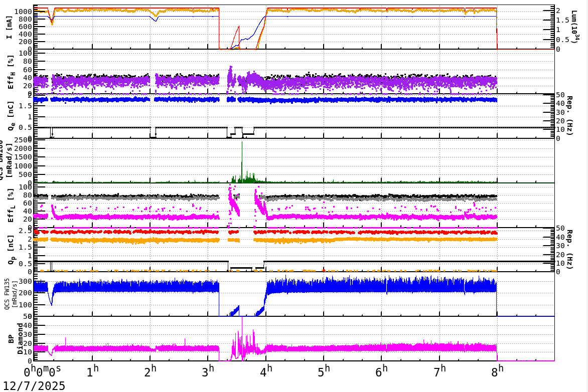
Task: Click the 8h tick mark label
Action: [x=497, y=370]
